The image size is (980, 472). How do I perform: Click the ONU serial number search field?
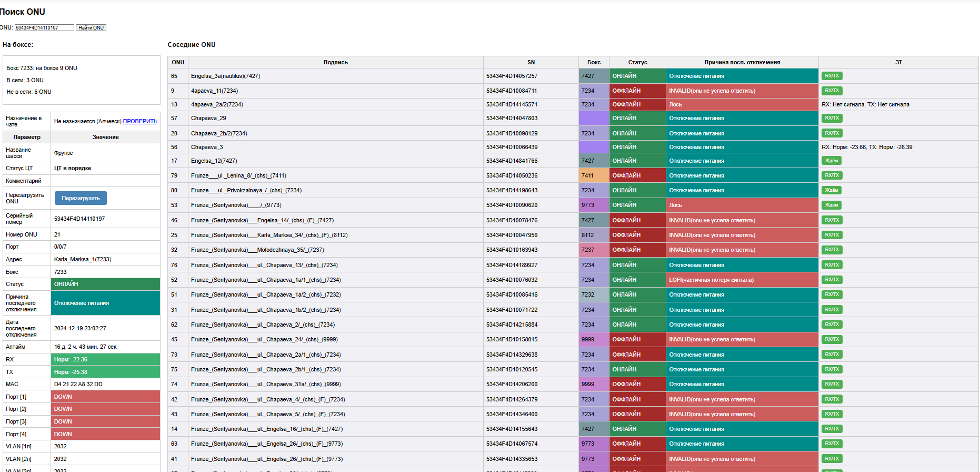tap(44, 27)
